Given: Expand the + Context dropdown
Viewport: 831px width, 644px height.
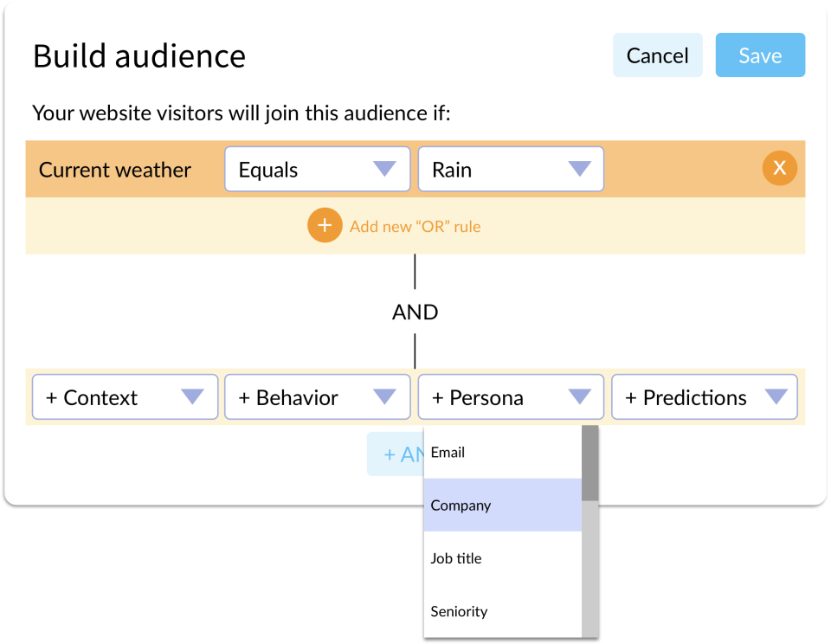Looking at the screenshot, I should coord(125,397).
